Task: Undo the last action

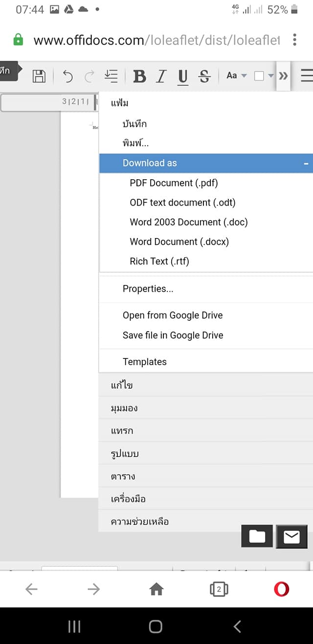Action: tap(68, 76)
